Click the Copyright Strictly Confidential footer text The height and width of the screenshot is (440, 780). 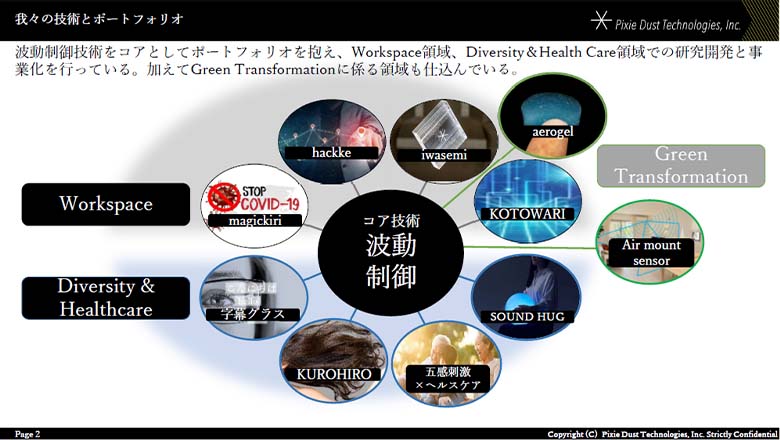(x=662, y=434)
